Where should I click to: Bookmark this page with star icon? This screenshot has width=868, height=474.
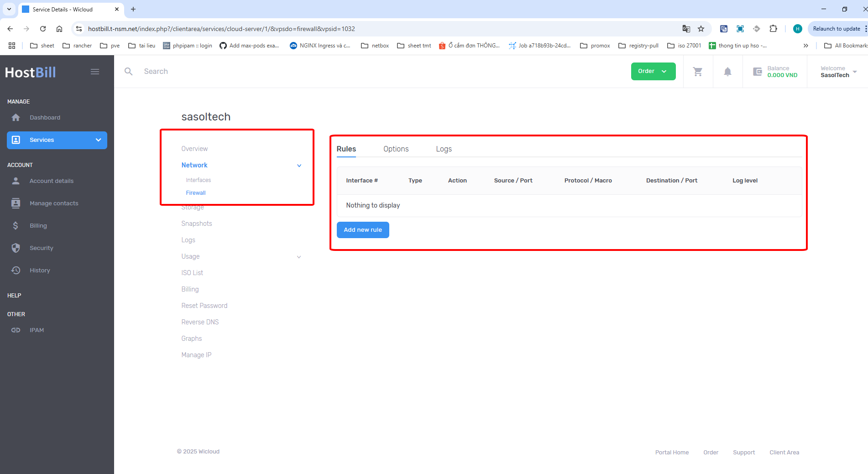click(701, 29)
